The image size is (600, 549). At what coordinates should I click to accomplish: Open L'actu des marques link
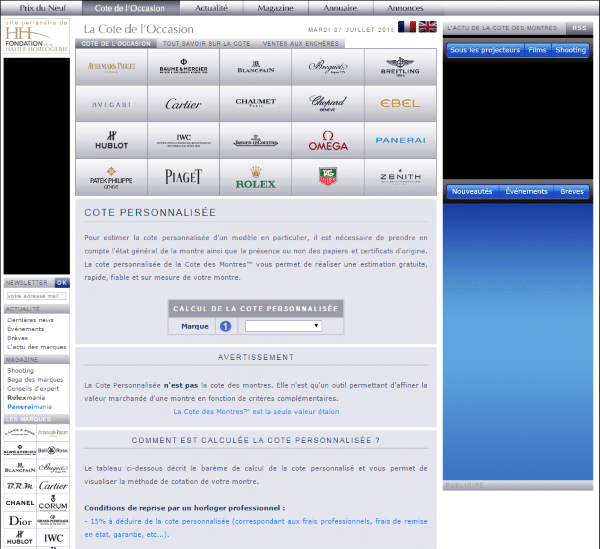point(37,347)
